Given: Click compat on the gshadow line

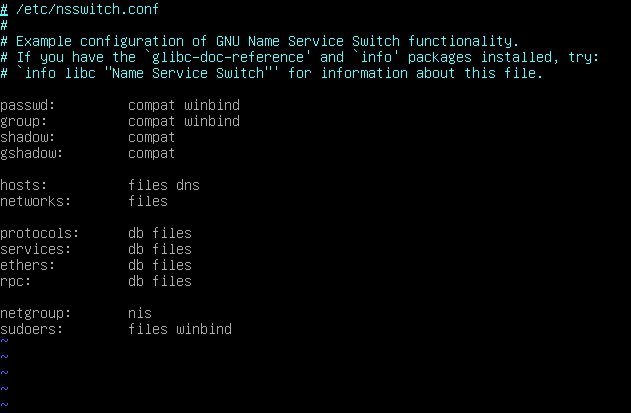Looking at the screenshot, I should click(151, 154).
